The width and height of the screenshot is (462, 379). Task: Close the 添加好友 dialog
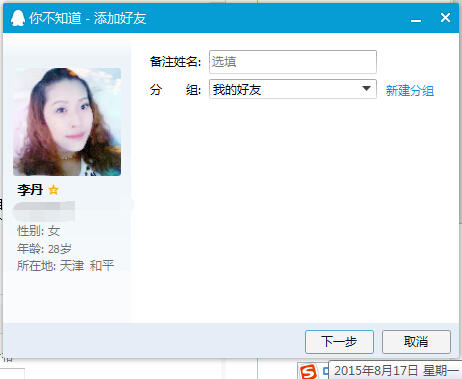[x=445, y=17]
